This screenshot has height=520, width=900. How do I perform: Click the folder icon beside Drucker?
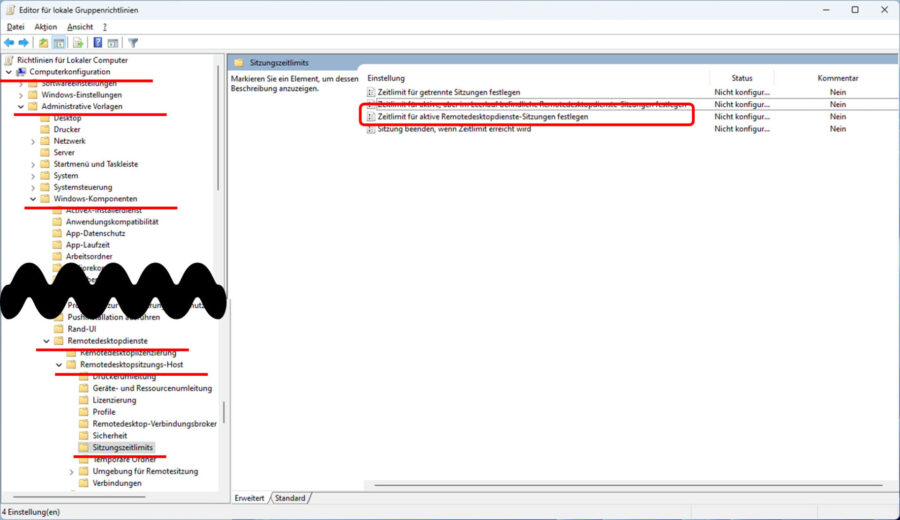point(45,130)
